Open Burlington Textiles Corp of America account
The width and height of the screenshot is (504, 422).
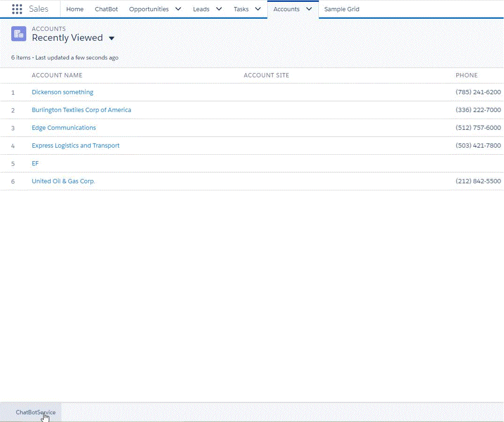point(82,110)
